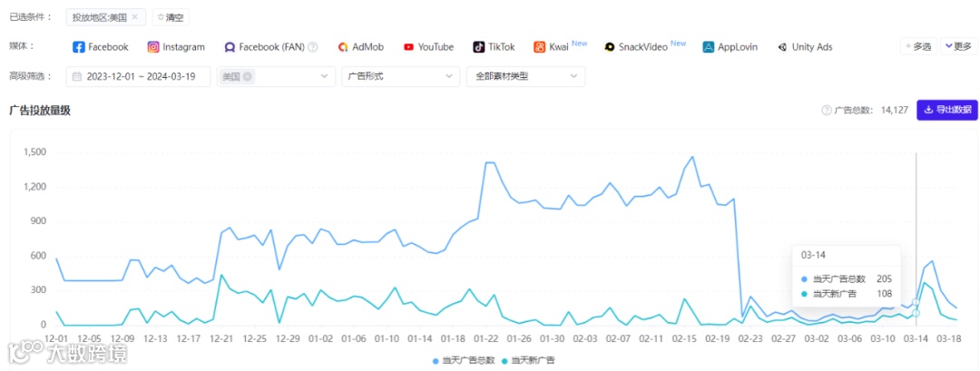Remove the 美国 tag from region dropdown
980x371 pixels.
[x=248, y=76]
